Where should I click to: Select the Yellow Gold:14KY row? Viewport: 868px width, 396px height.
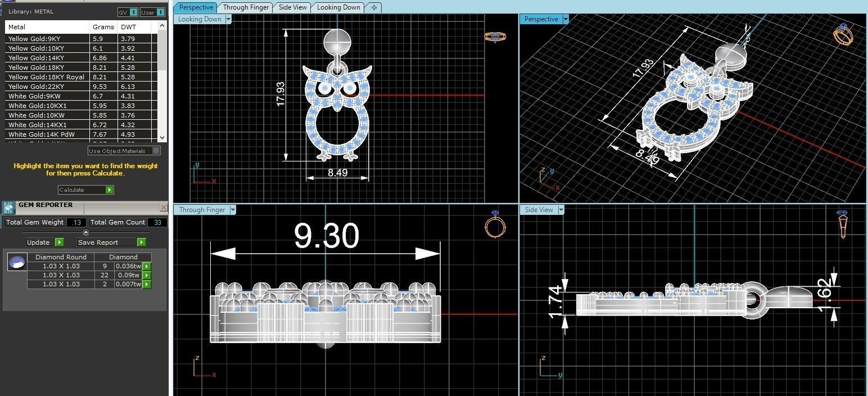click(x=82, y=58)
